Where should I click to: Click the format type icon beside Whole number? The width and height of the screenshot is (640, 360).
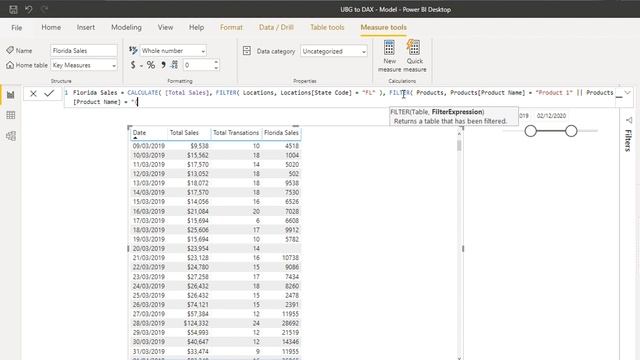point(133,50)
